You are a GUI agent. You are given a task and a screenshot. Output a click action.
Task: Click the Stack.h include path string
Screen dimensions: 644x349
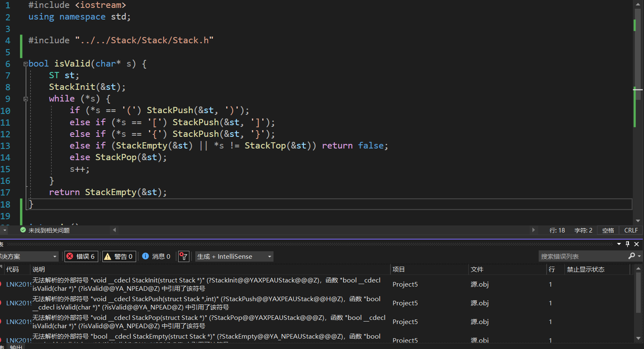[144, 40]
